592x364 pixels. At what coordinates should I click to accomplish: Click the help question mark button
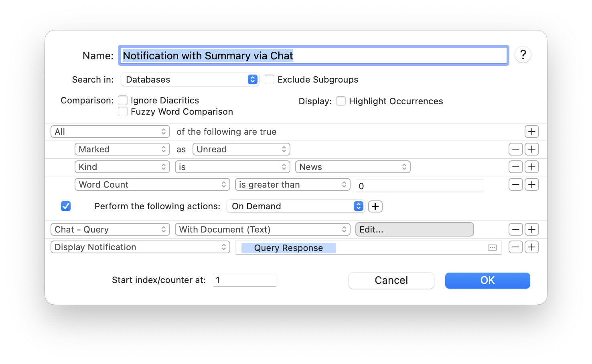(x=523, y=55)
